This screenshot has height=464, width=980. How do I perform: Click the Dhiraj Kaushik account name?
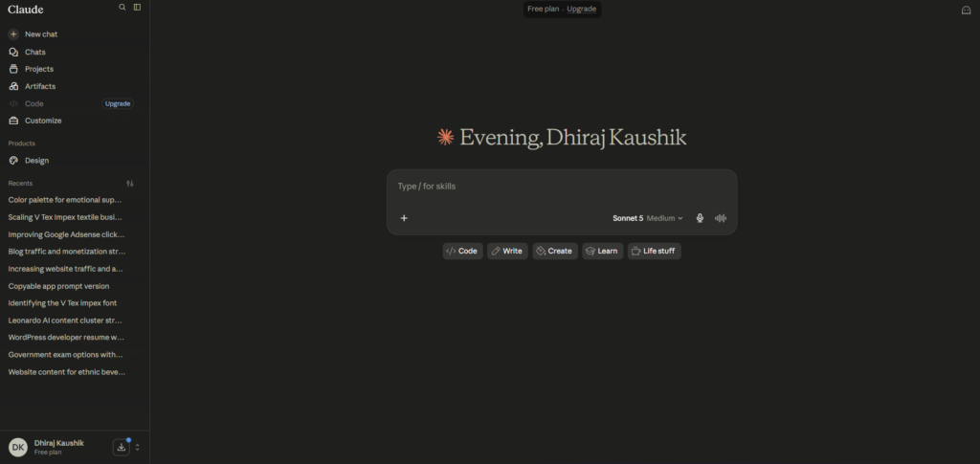58,443
